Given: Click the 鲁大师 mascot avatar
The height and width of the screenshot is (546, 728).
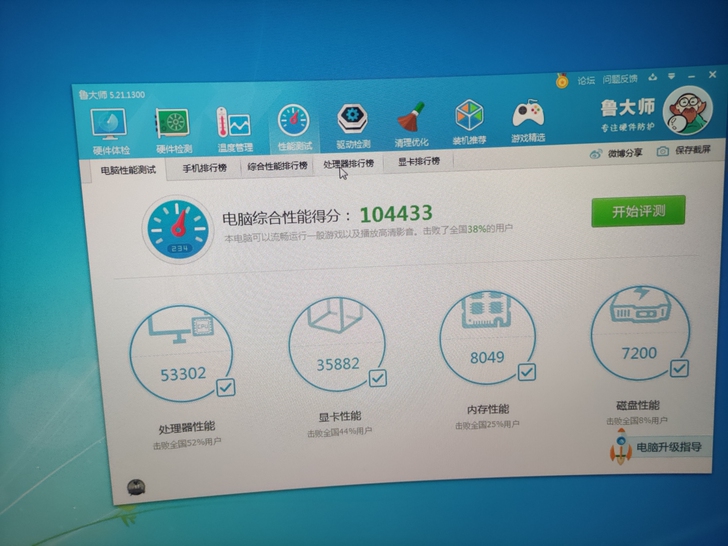Looking at the screenshot, I should (688, 110).
